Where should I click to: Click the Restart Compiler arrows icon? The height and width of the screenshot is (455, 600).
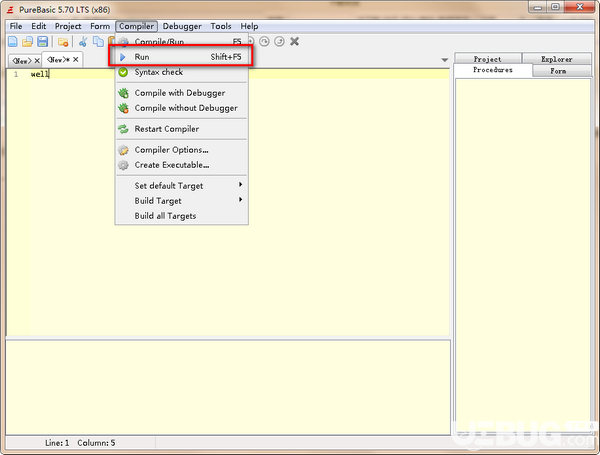point(123,129)
